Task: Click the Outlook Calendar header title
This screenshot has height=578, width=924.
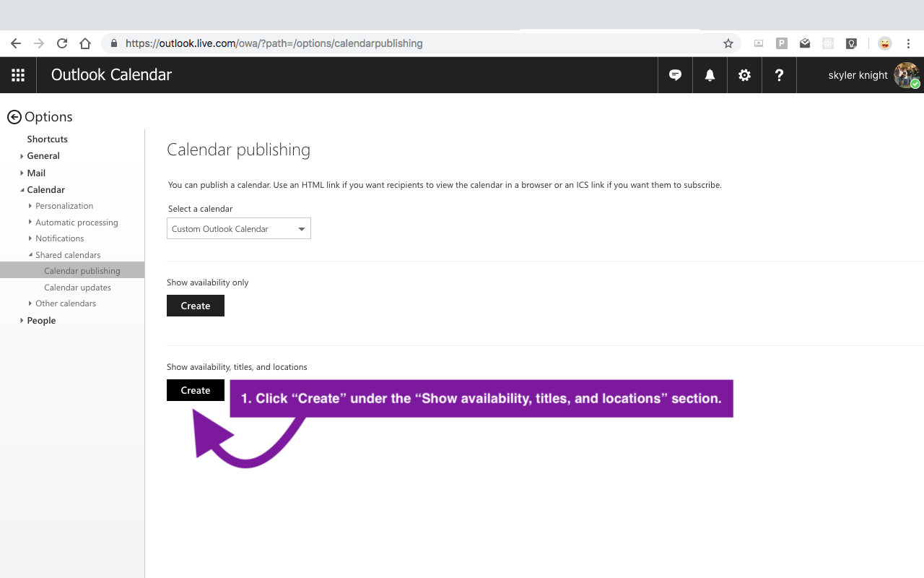Action: point(111,75)
